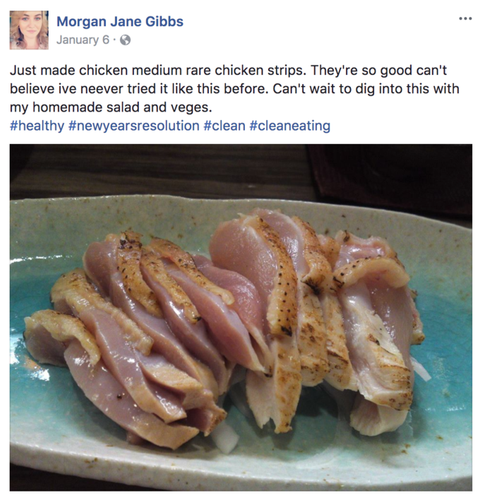Expand post actions with ellipsis icon
Viewport: 480px width, 500px height.
coord(465,19)
